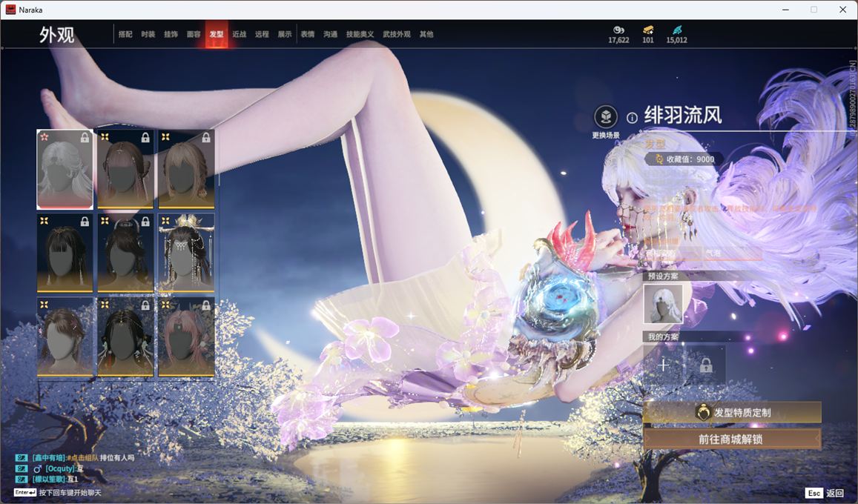Go to the 武技外观 tab
Image resolution: width=858 pixels, height=504 pixels.
point(397,34)
